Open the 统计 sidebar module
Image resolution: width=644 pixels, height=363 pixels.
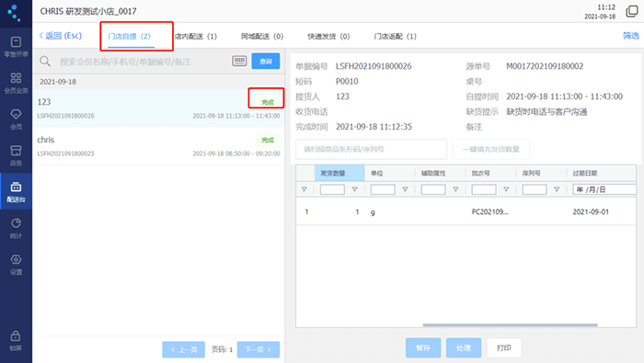point(16,228)
